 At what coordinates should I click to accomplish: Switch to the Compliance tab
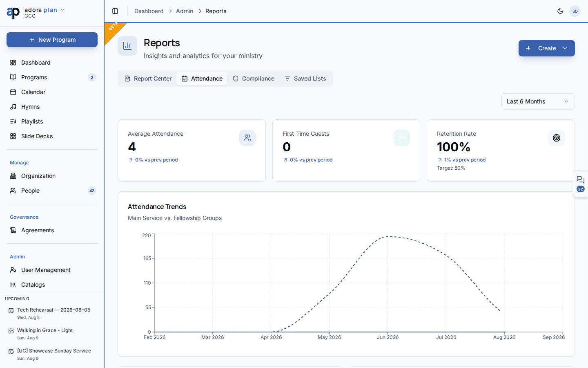pos(254,79)
